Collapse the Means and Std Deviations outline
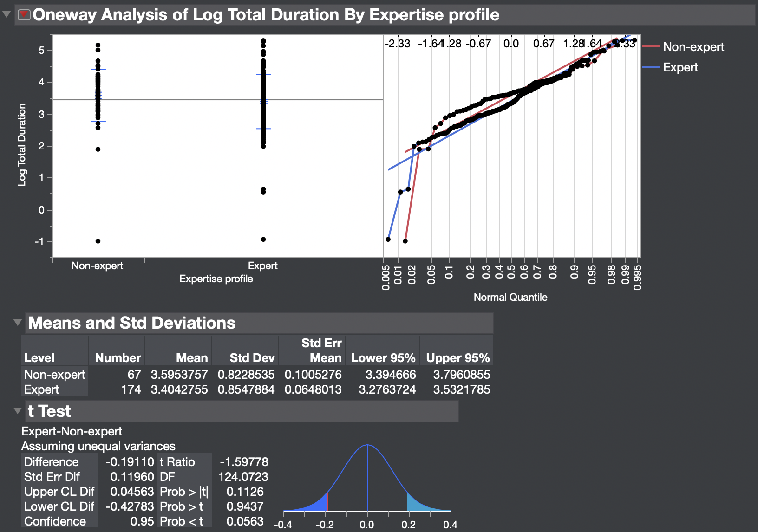The width and height of the screenshot is (758, 532). (17, 323)
